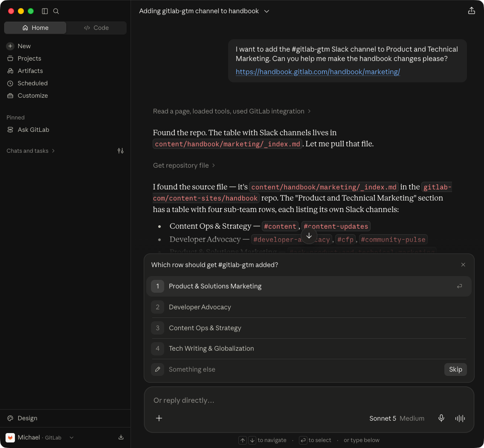Click the New chat plus icon

pyautogui.click(x=10, y=46)
